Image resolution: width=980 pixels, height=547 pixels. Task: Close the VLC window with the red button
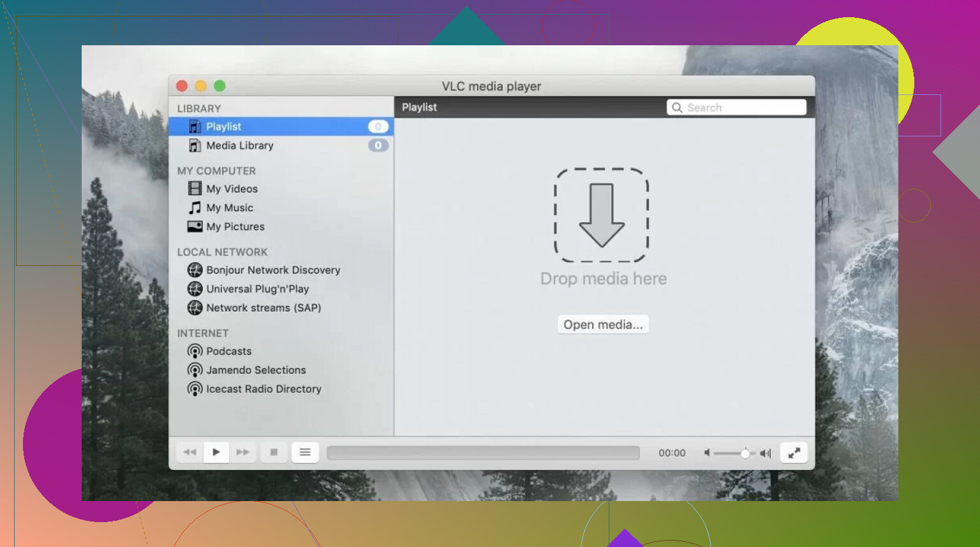coord(182,85)
